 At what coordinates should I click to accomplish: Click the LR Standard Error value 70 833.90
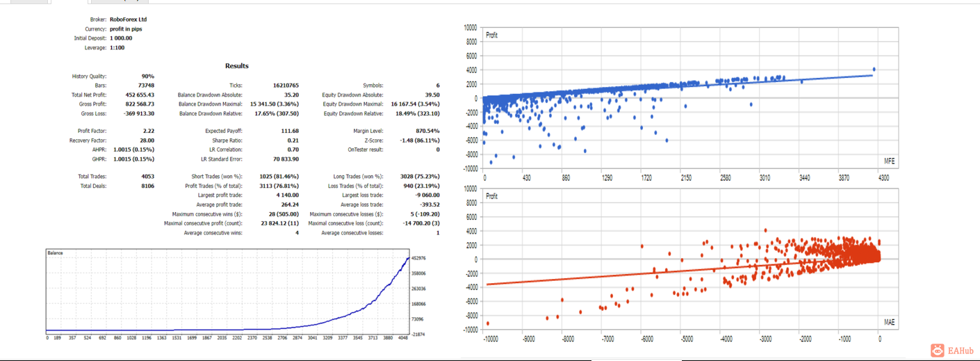click(x=286, y=159)
